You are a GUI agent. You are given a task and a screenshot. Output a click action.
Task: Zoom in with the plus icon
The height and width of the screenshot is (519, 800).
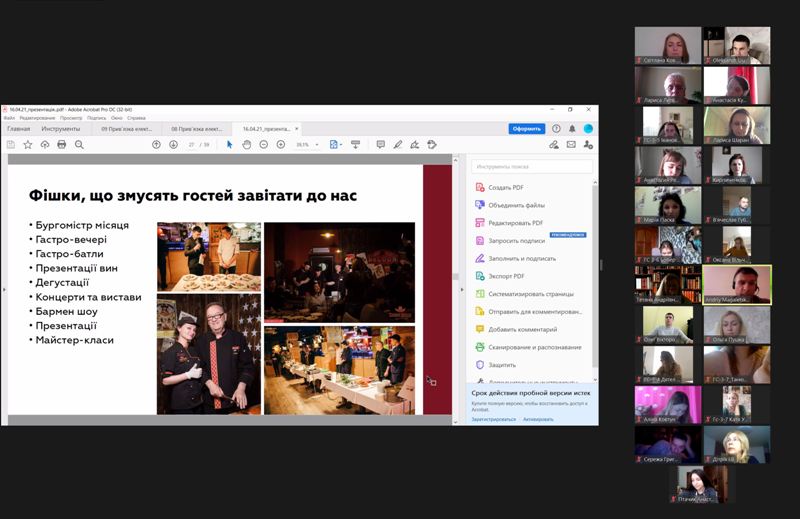[x=282, y=145]
